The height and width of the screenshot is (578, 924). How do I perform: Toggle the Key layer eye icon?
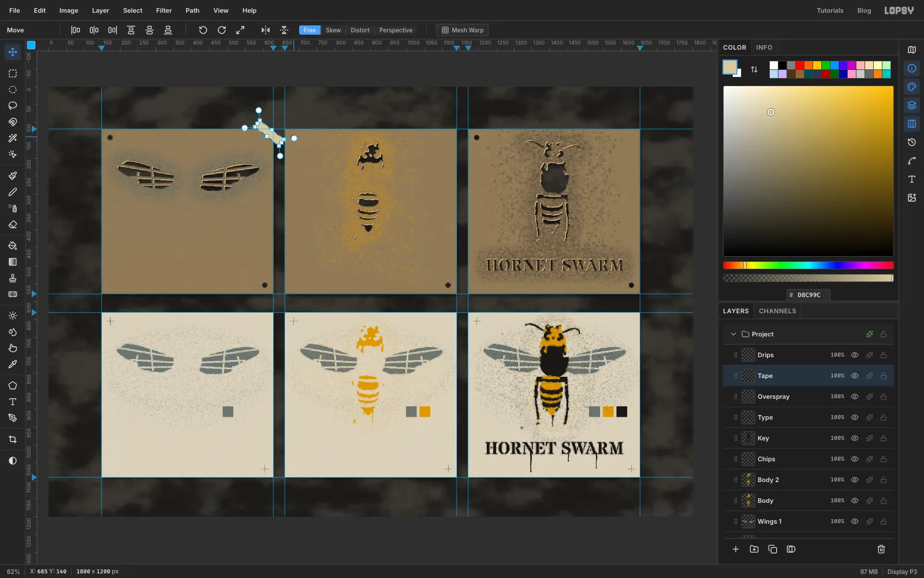click(855, 438)
